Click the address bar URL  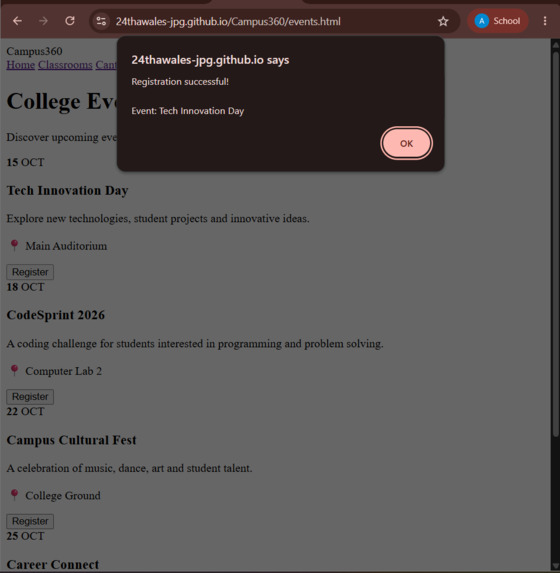point(228,22)
